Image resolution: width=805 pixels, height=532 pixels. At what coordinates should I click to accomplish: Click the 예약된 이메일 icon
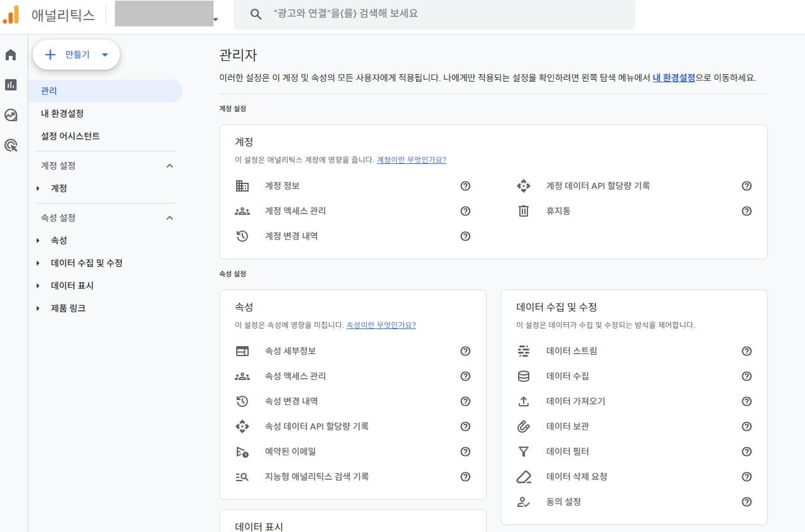click(242, 452)
